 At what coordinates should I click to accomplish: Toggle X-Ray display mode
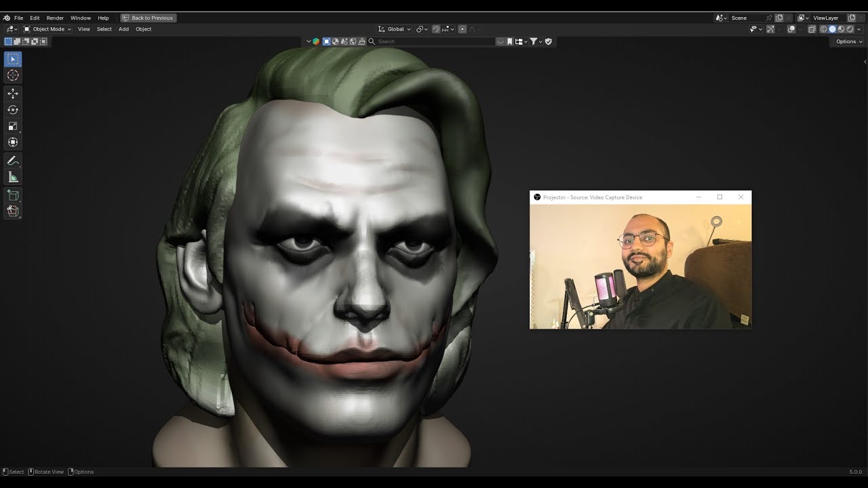click(812, 29)
